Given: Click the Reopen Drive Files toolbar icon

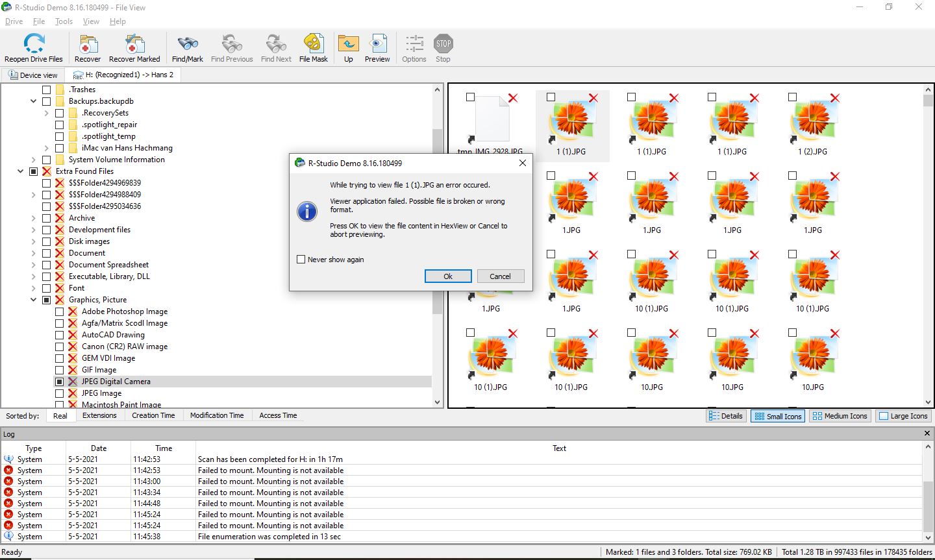Looking at the screenshot, I should tap(34, 43).
